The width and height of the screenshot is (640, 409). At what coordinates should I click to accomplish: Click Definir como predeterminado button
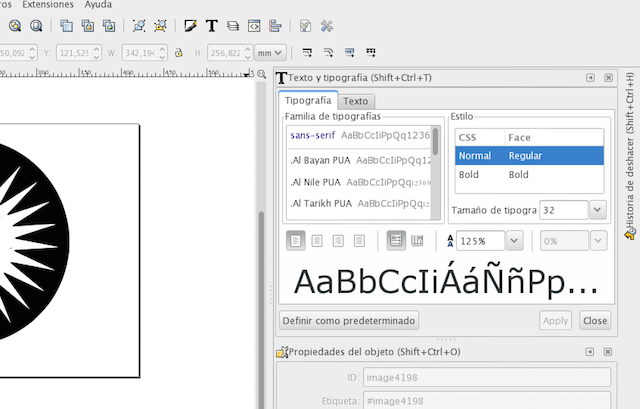349,320
